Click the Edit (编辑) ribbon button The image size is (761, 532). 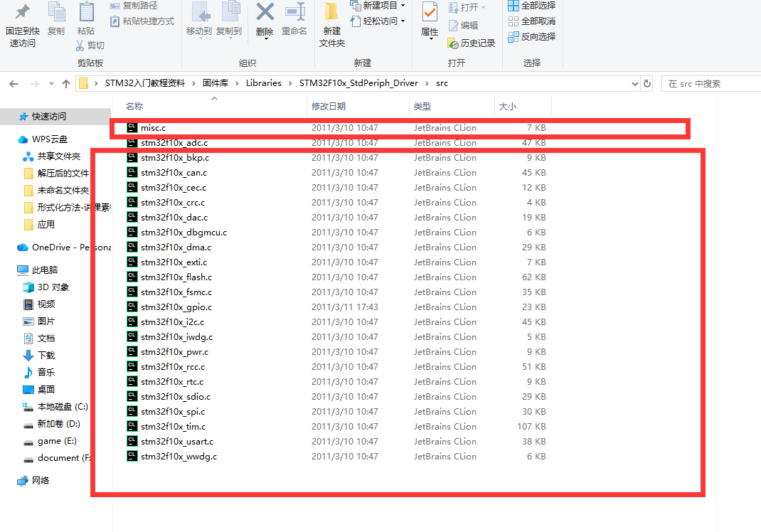pos(464,25)
